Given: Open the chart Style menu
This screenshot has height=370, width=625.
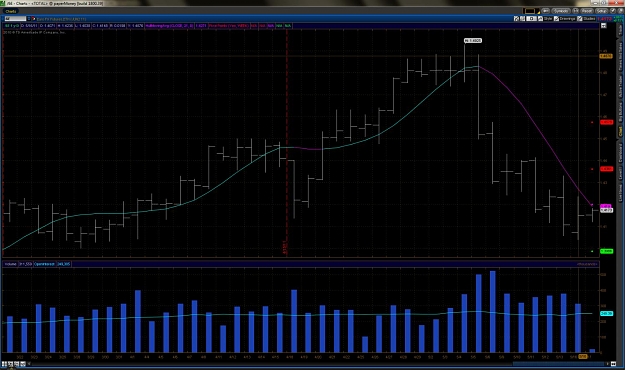Looking at the screenshot, I should point(545,19).
